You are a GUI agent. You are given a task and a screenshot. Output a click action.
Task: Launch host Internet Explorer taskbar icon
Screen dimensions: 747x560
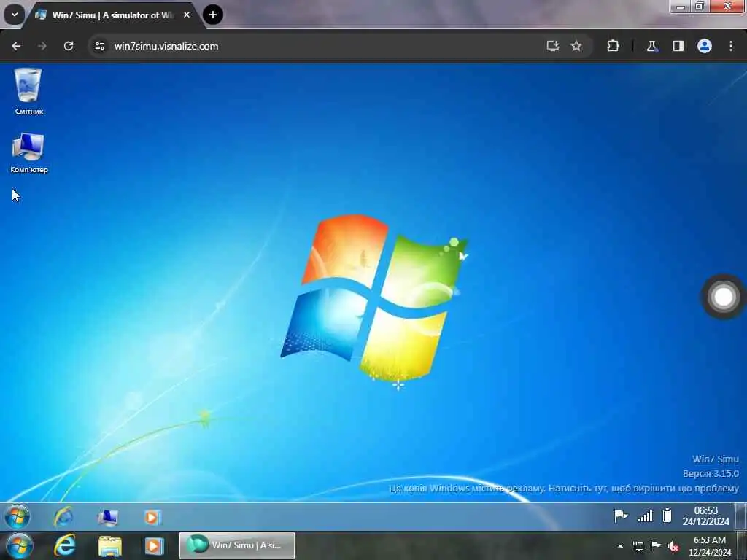coord(65,545)
